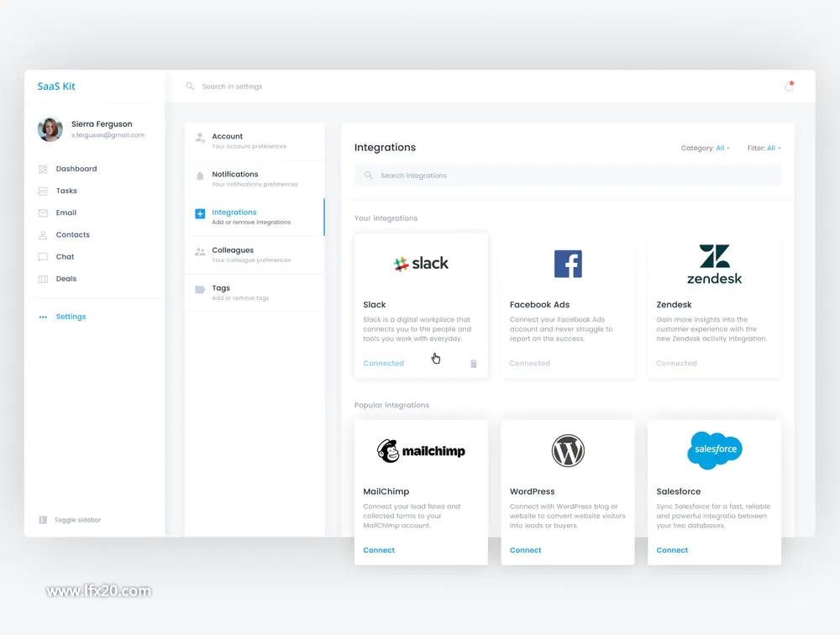This screenshot has width=840, height=635.
Task: Go to Dashboard in the sidebar
Action: click(76, 169)
